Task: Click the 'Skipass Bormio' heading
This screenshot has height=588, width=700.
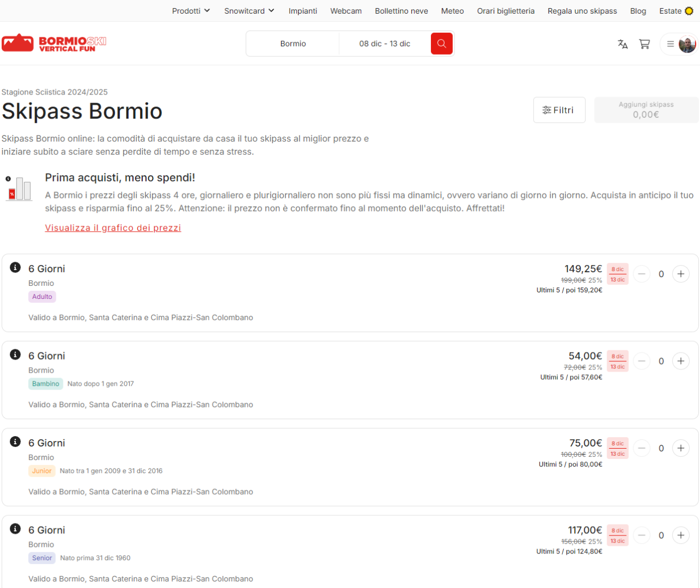Action: pyautogui.click(x=82, y=111)
